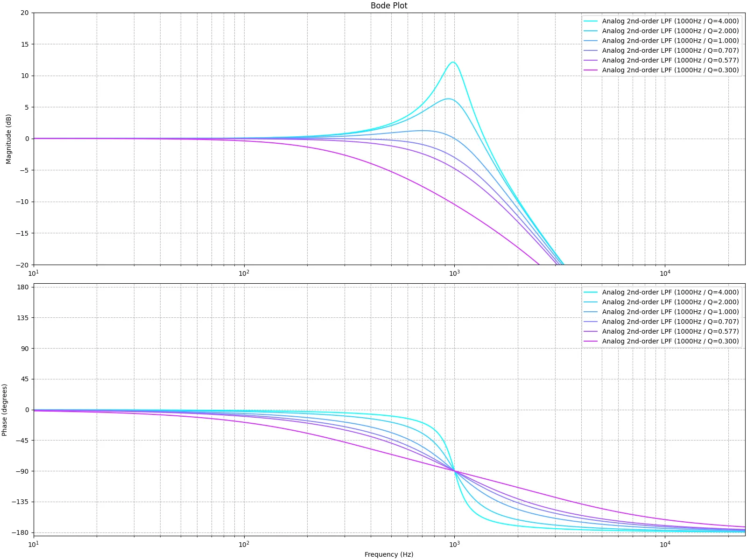This screenshot has width=747, height=560.
Task: Select Q=0.300 entry in phase plot legend
Action: [670, 341]
